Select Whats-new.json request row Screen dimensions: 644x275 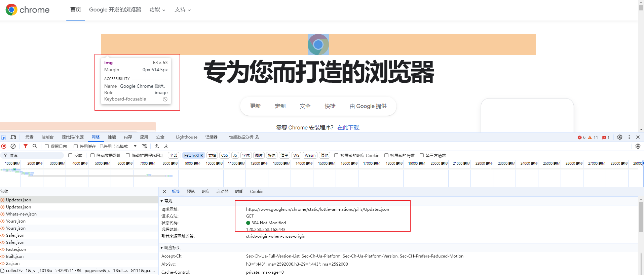[x=79, y=214]
